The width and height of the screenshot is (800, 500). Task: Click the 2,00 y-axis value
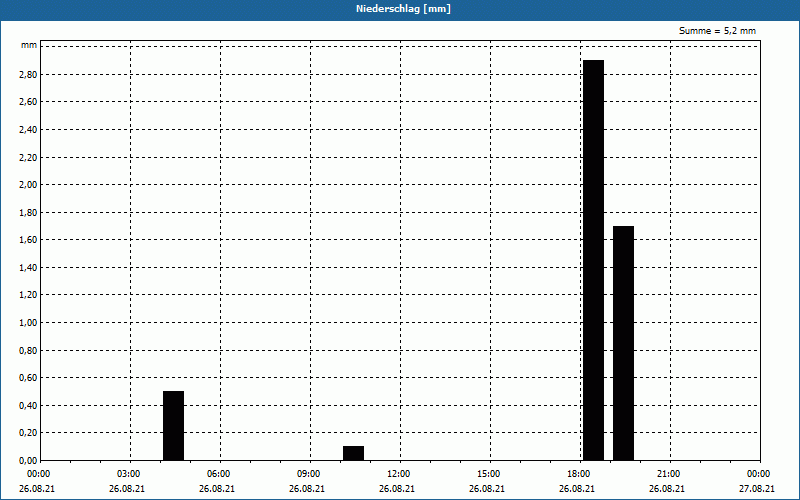pyautogui.click(x=28, y=185)
